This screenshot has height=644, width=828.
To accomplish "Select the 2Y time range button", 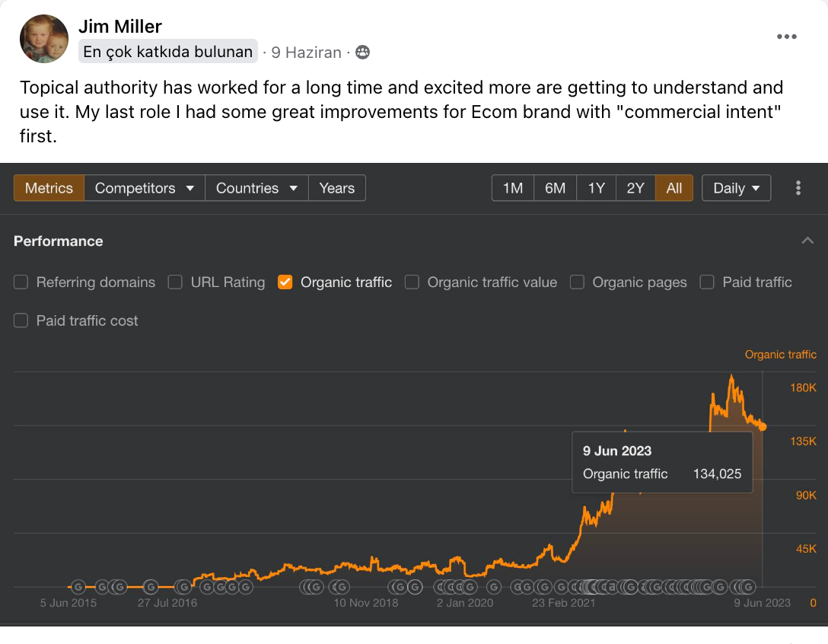I will (x=635, y=188).
